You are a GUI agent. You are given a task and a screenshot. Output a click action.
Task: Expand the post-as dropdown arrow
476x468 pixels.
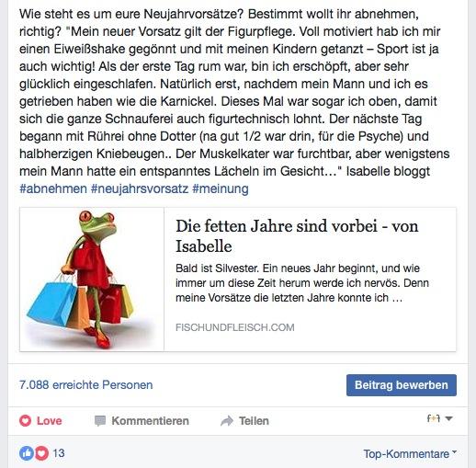448,418
